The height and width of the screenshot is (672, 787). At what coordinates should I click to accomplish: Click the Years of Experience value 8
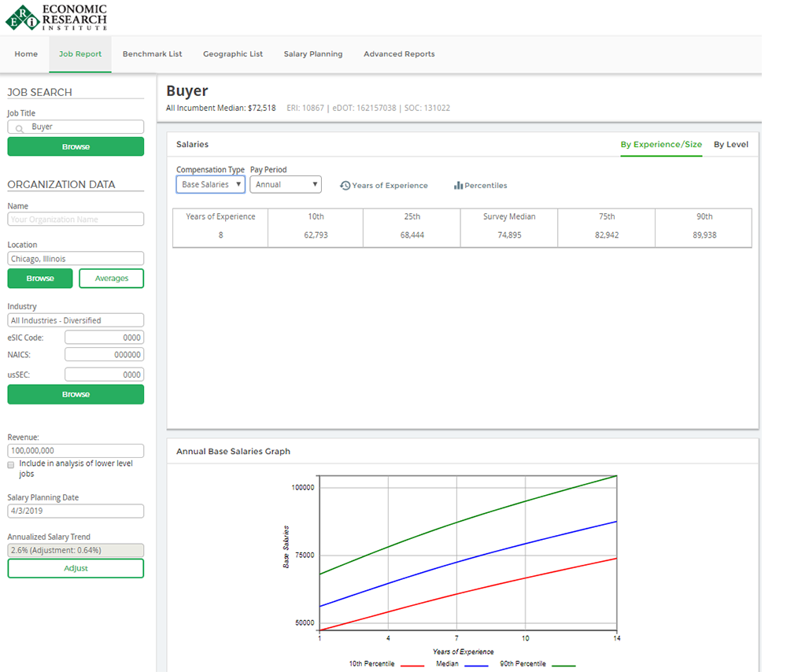coord(221,234)
